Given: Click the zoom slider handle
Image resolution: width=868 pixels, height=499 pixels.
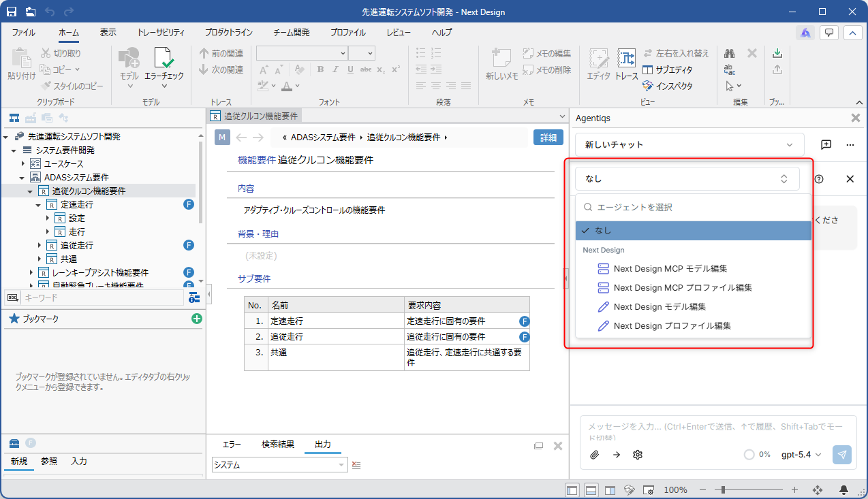Looking at the screenshot, I should [723, 490].
